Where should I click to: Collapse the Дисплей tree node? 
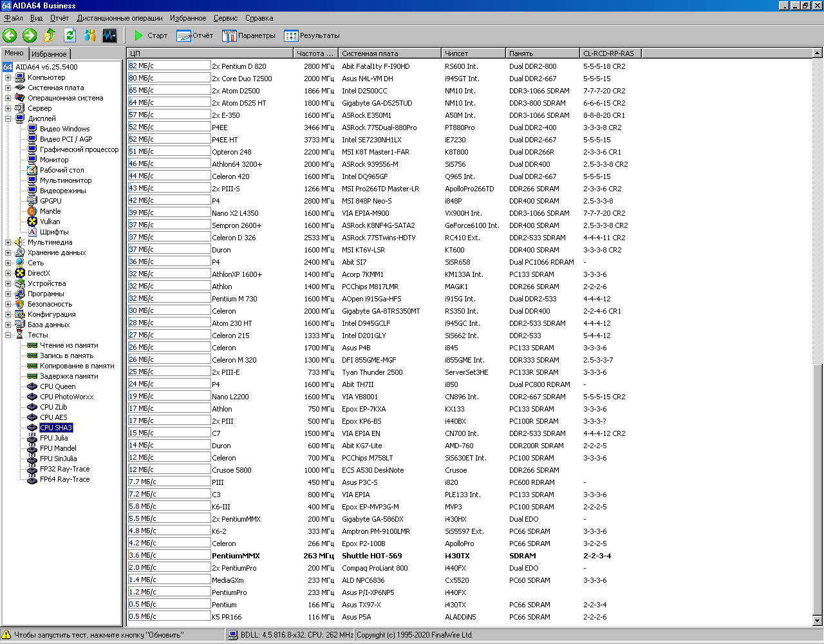click(8, 118)
